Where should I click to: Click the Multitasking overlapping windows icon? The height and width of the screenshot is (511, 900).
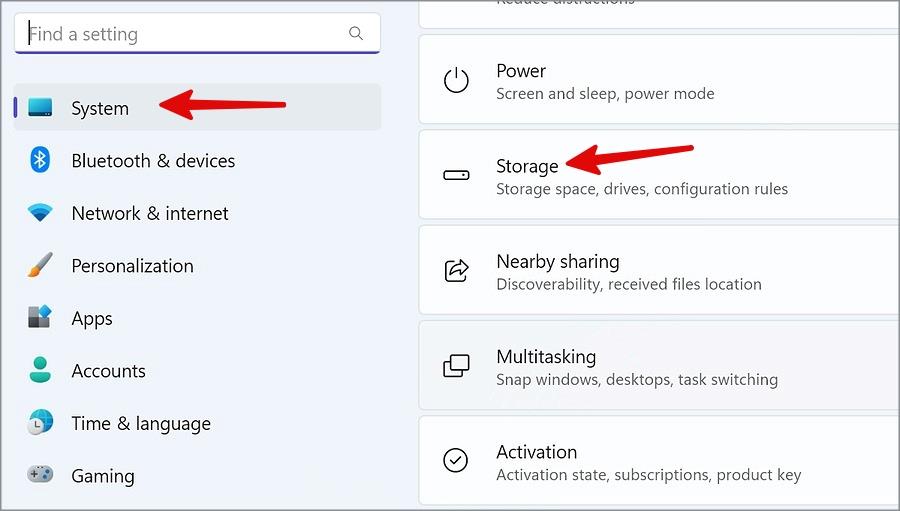456,366
